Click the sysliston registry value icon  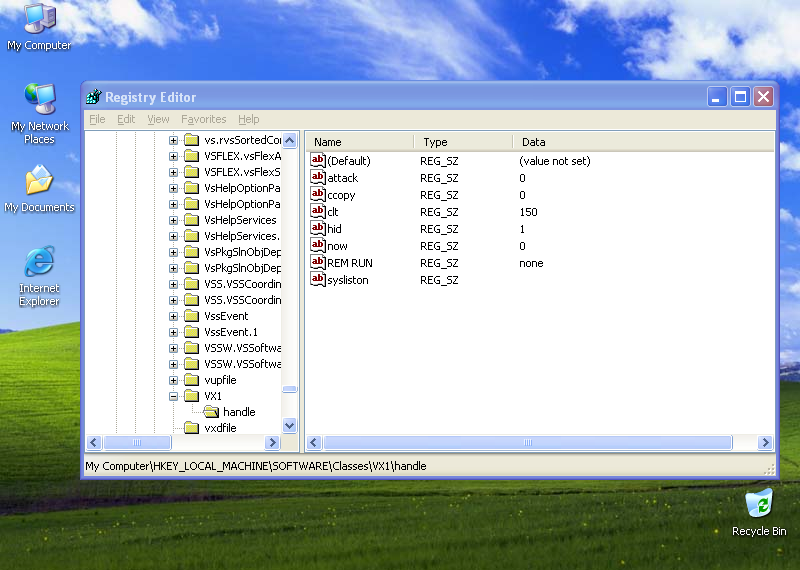click(x=318, y=280)
